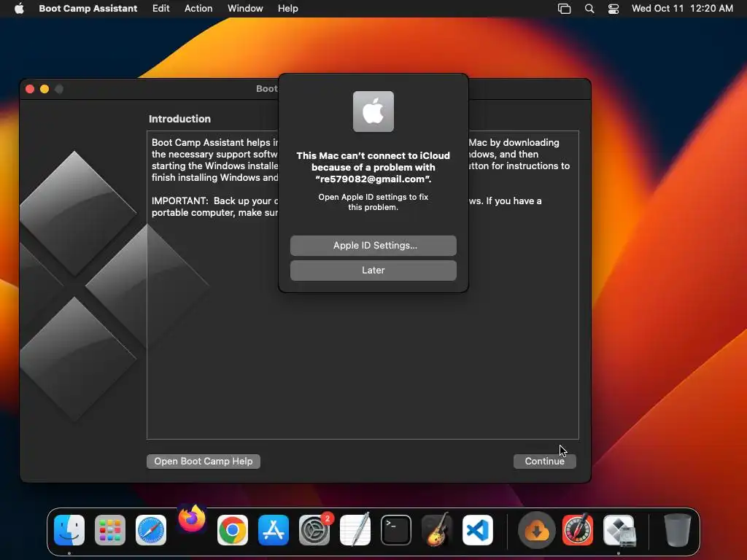Open the Boot Camp Assistant app menu

click(x=88, y=8)
